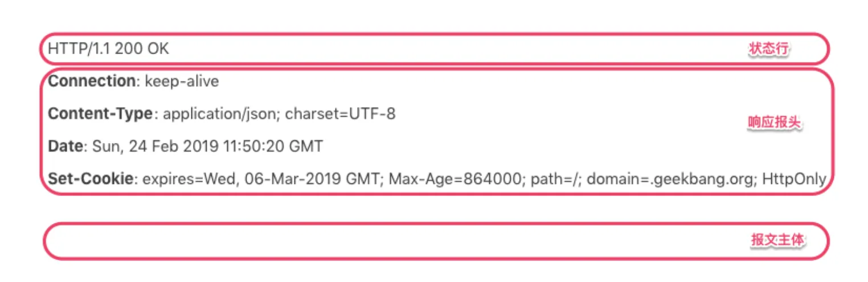Click the HTTP/1.1 protocol version text
The width and height of the screenshot is (868, 282).
(x=79, y=50)
